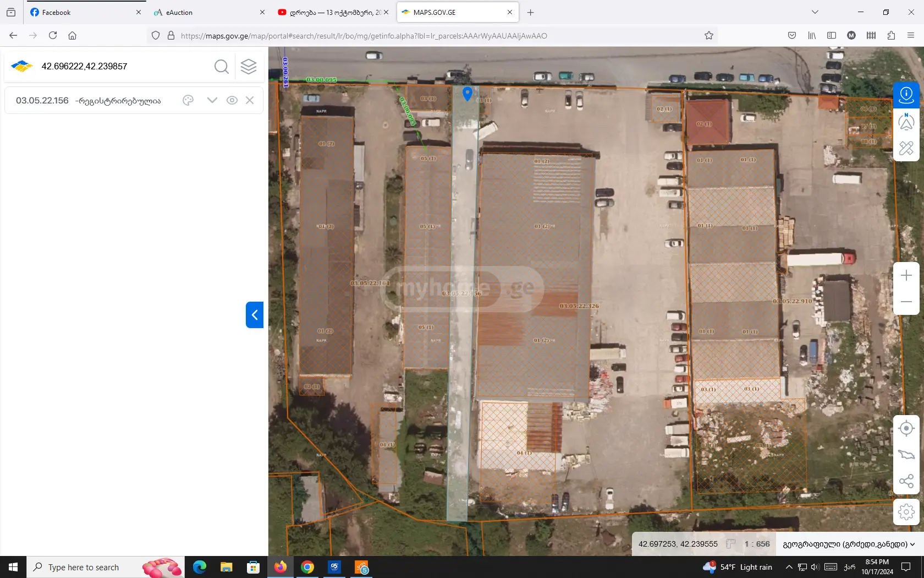Screen dimensions: 924x578
Task: Open map settings gear
Action: click(906, 512)
